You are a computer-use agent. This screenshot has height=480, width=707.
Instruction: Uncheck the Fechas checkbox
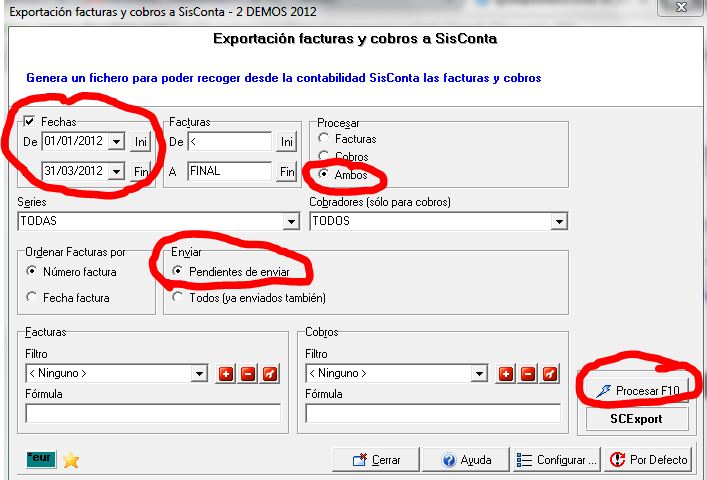tap(29, 121)
